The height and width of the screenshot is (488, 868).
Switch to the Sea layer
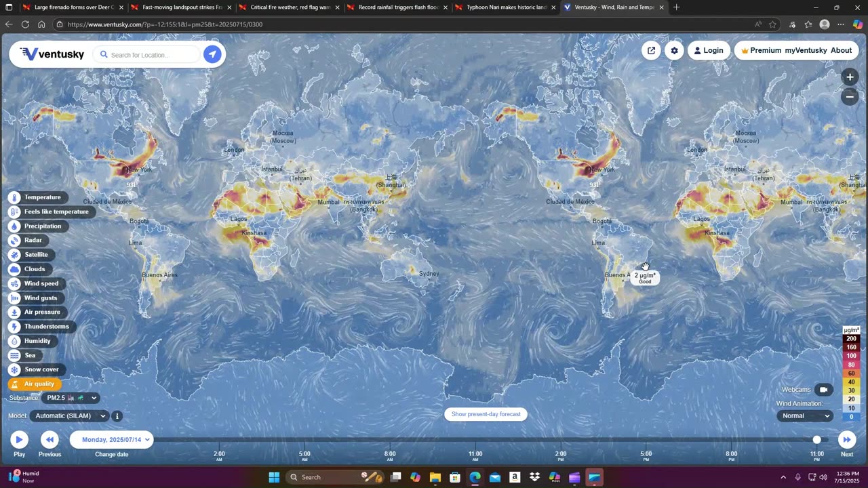pos(24,355)
